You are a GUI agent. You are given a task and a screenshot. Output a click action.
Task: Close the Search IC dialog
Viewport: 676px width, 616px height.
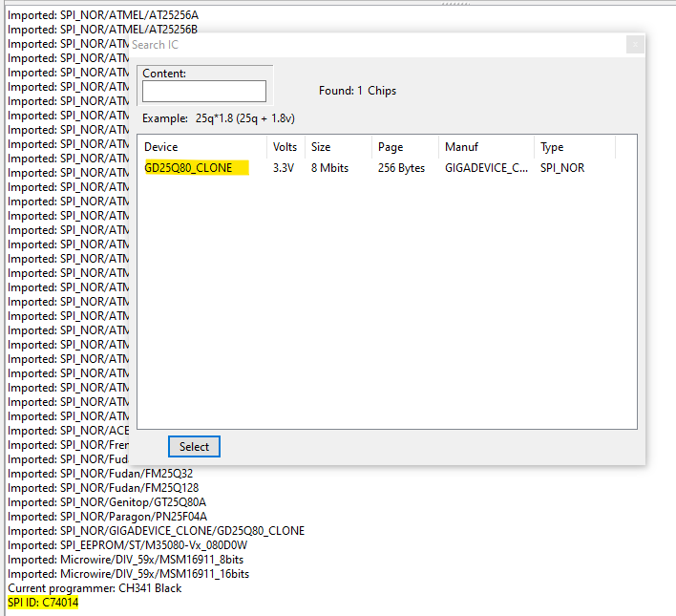point(635,45)
